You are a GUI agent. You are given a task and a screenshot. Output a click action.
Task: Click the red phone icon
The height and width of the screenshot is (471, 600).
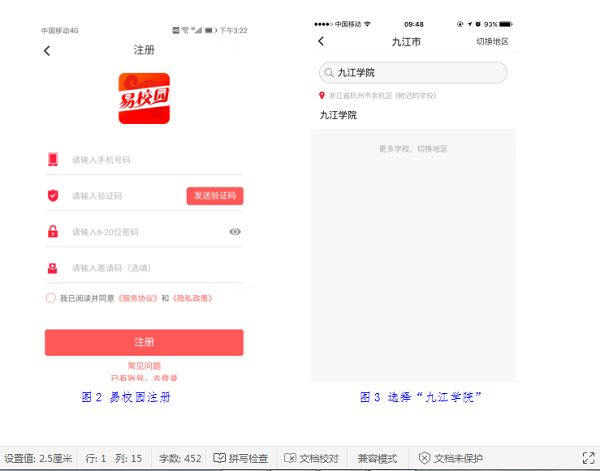click(52, 160)
